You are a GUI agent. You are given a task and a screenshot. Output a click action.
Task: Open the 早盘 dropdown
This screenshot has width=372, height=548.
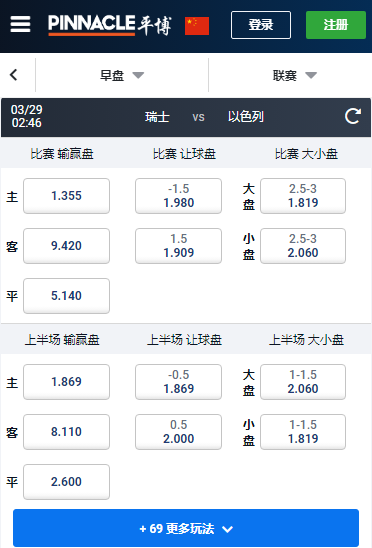pyautogui.click(x=122, y=75)
